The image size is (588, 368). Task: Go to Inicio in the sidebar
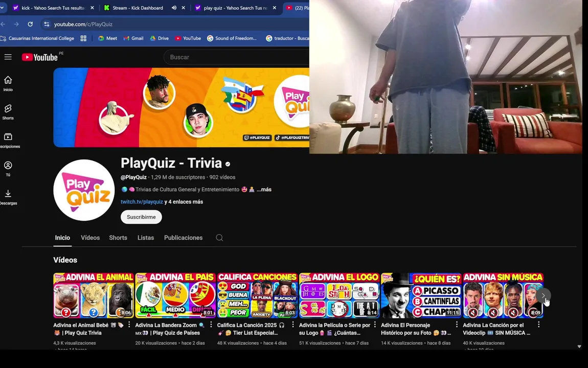pyautogui.click(x=8, y=84)
